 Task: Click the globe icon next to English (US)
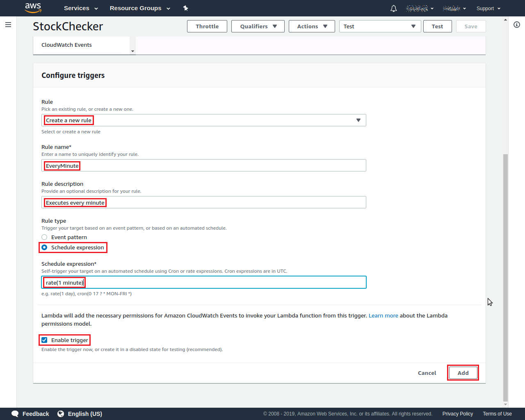(61, 414)
